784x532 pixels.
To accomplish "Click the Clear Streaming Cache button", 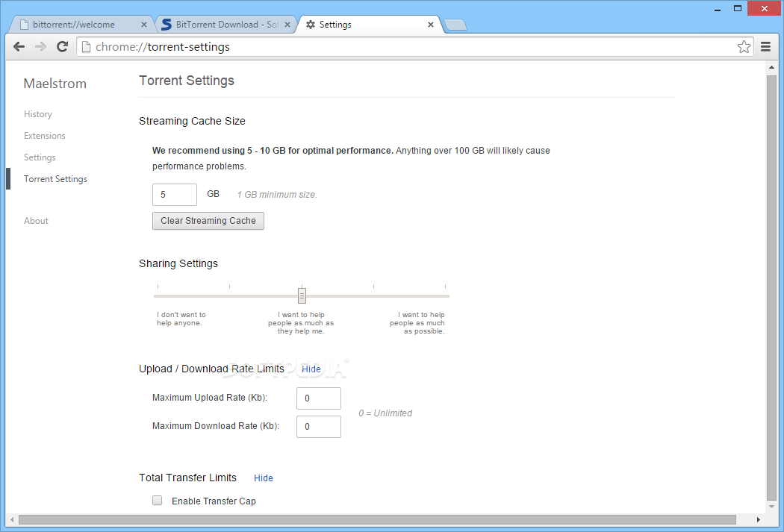I will 208,221.
